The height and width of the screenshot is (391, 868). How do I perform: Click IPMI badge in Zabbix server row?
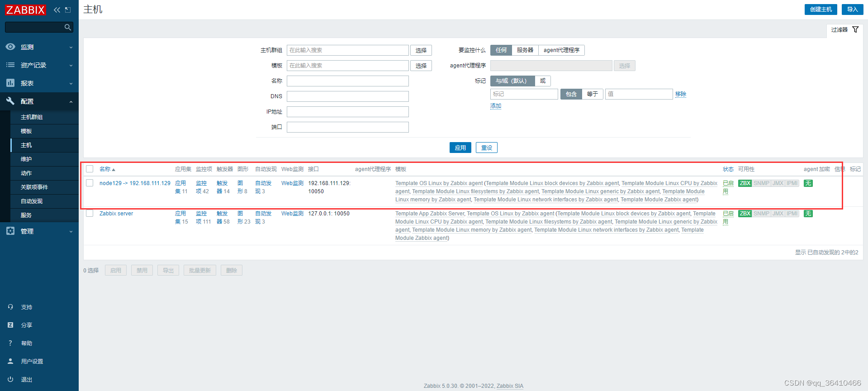792,214
